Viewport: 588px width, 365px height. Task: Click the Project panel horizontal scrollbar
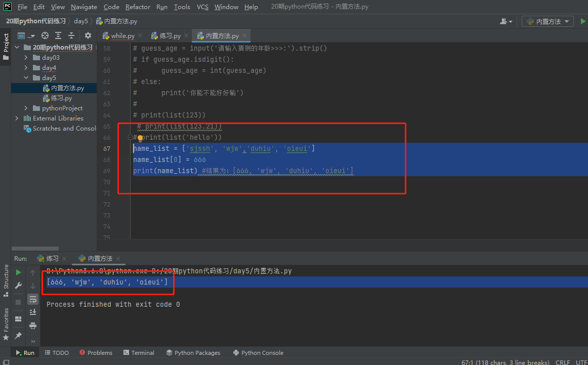pos(35,249)
